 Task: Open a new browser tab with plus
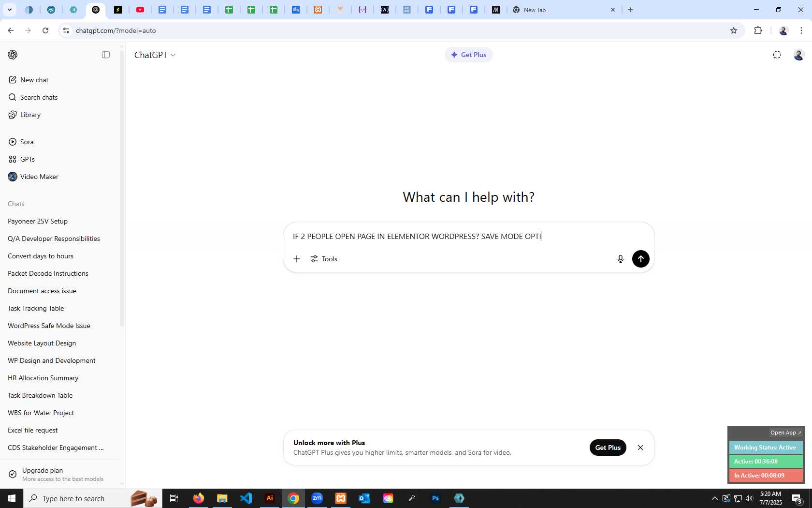click(630, 10)
